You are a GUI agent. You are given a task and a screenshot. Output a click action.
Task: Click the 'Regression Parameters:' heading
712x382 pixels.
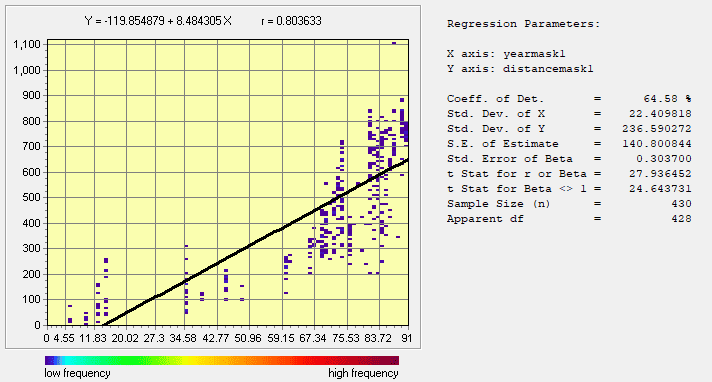pos(524,24)
